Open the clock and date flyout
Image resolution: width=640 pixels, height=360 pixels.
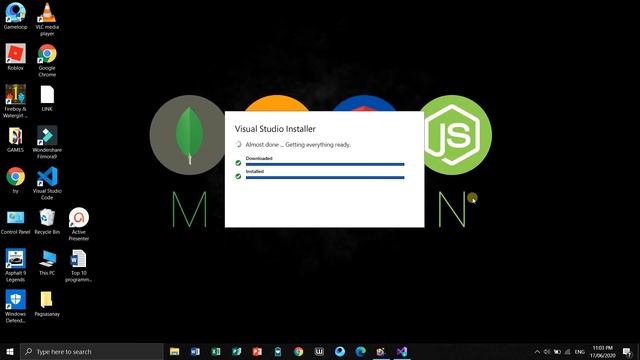(602, 351)
